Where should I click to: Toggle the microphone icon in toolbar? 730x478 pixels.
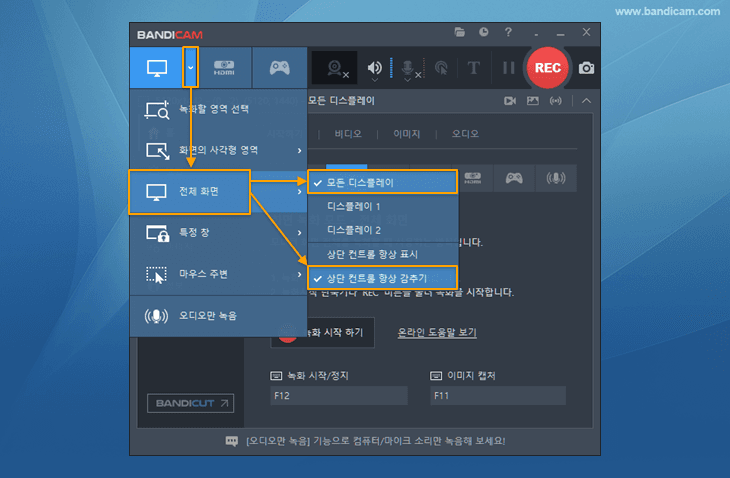click(x=408, y=67)
